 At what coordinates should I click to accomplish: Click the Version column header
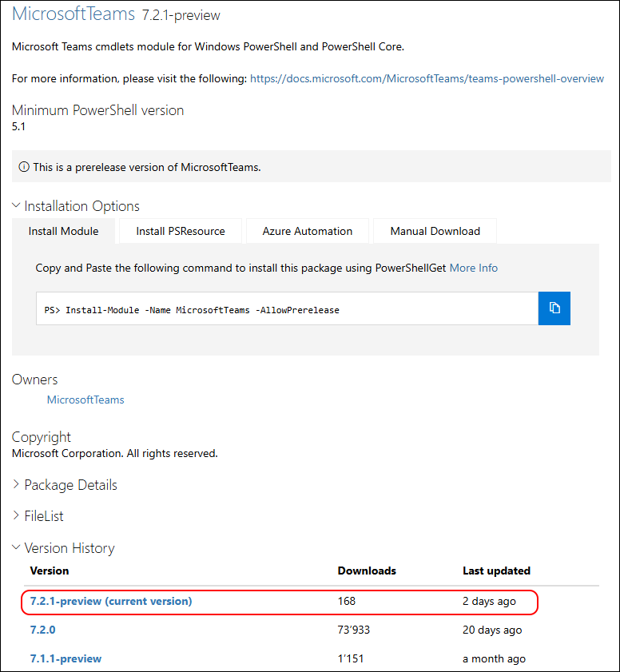click(50, 571)
